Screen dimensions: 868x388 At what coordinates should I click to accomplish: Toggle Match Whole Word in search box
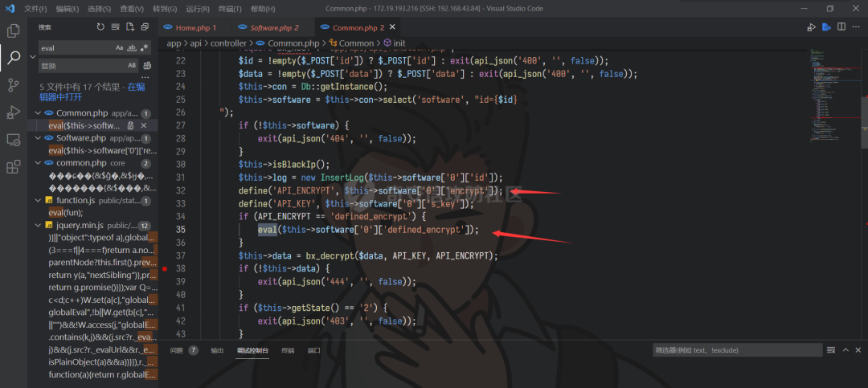coord(133,48)
